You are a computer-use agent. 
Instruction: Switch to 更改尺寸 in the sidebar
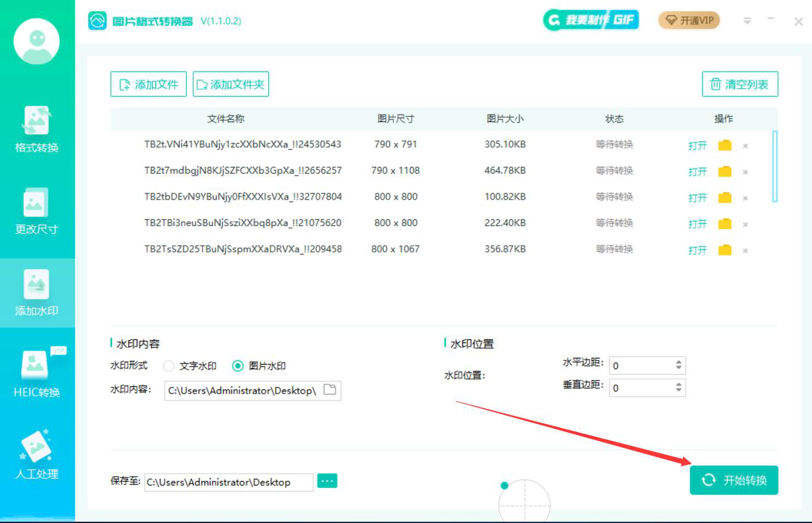pos(37,212)
